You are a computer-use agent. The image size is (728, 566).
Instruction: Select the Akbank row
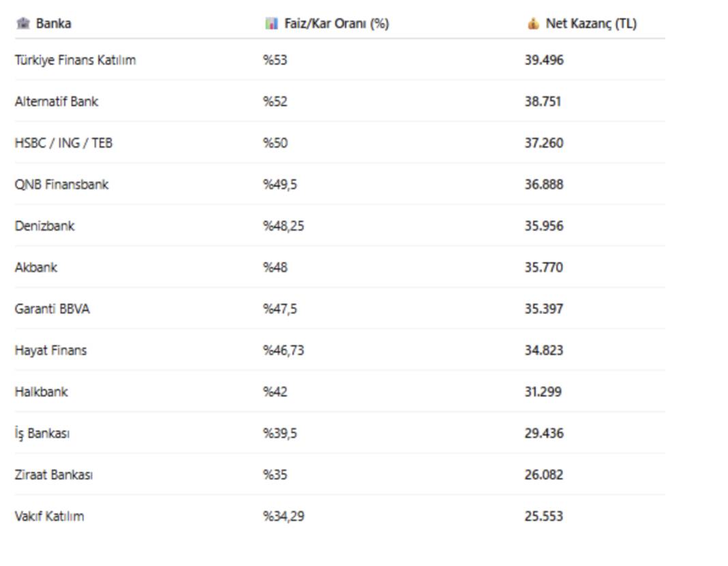point(340,267)
